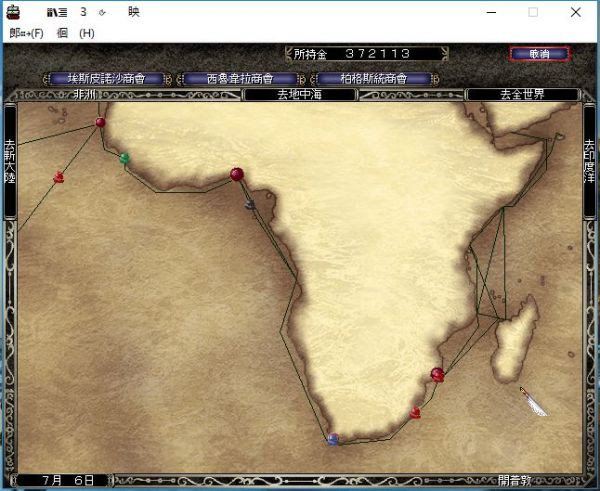This screenshot has height=491, width=600.
Task: Open the (F) menu in the menu bar
Action: (x=27, y=33)
